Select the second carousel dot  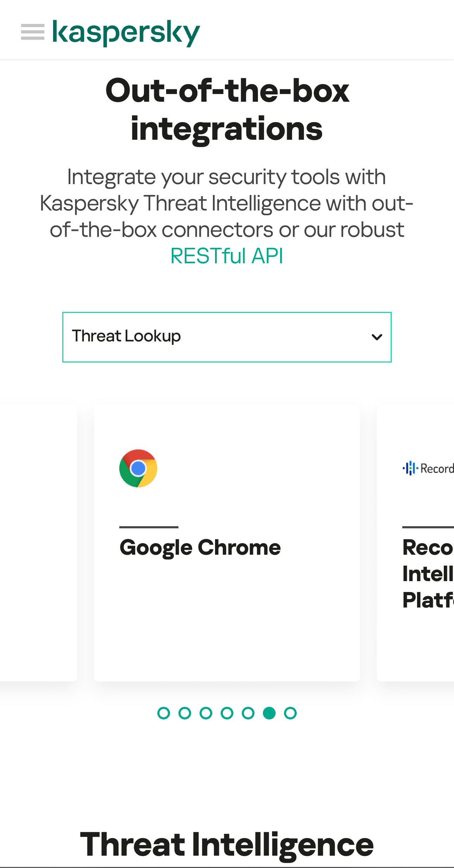click(x=185, y=713)
